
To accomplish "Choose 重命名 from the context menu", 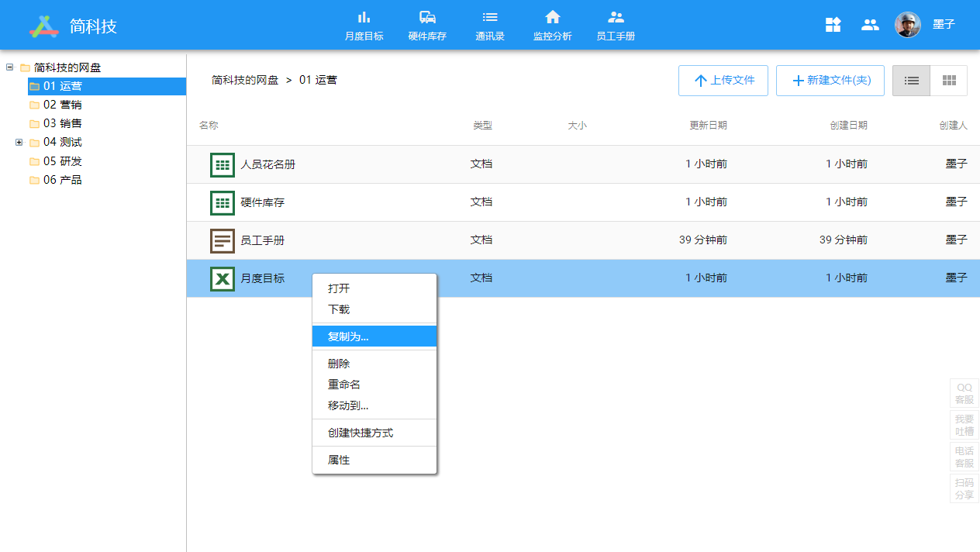I will pyautogui.click(x=344, y=385).
